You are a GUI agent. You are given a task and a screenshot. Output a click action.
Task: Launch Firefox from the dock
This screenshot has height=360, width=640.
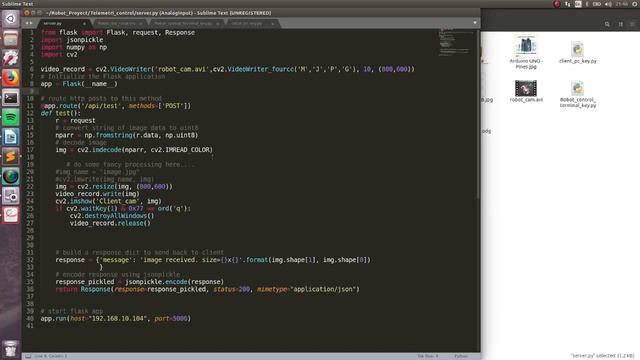pos(11,78)
